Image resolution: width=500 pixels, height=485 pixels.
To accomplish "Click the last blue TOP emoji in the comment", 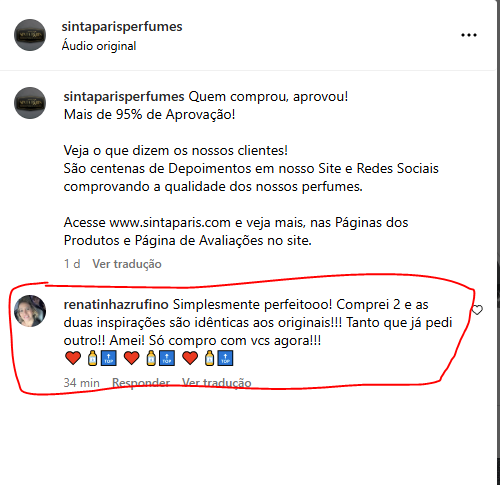I will click(226, 358).
